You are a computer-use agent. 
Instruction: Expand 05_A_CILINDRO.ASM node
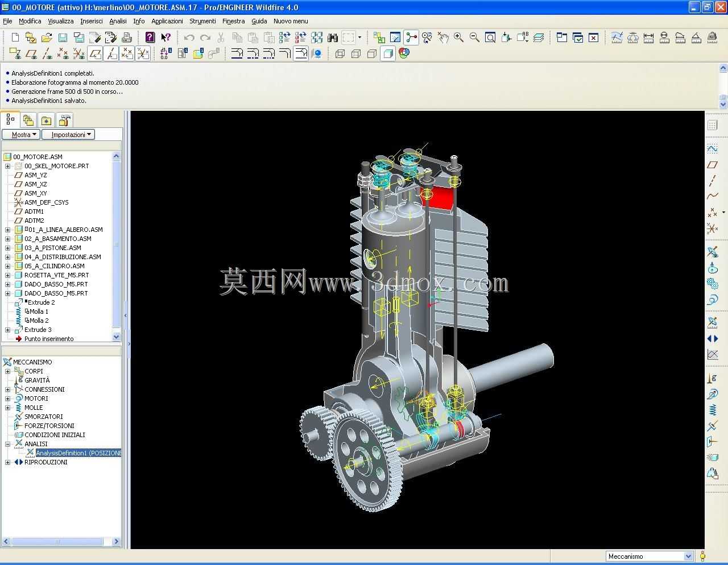tap(7, 266)
